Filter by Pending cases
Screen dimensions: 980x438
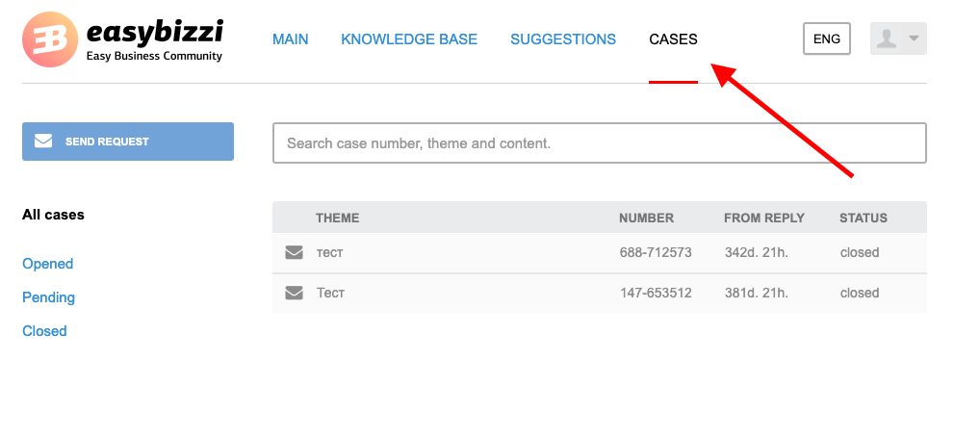48,297
